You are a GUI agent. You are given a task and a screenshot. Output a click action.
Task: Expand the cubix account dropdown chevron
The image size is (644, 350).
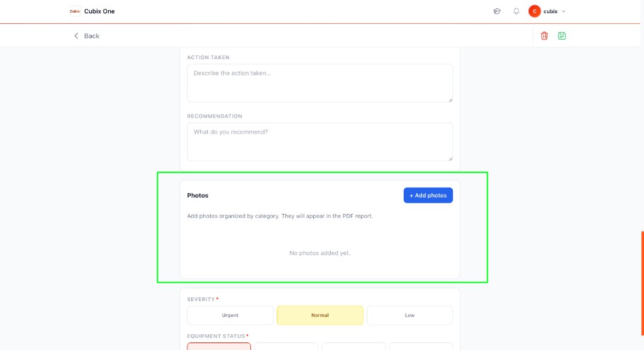click(563, 11)
